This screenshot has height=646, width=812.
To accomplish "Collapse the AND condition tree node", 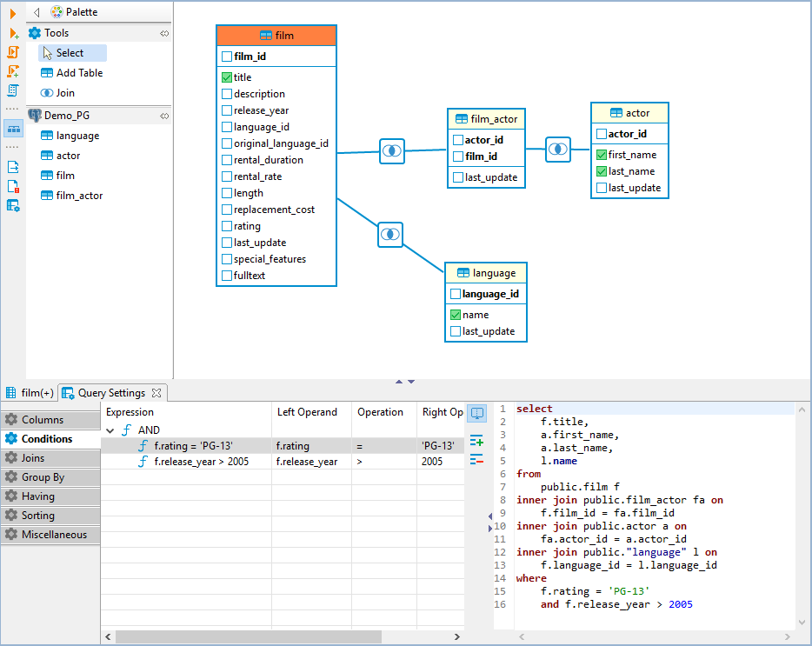I will tap(110, 430).
